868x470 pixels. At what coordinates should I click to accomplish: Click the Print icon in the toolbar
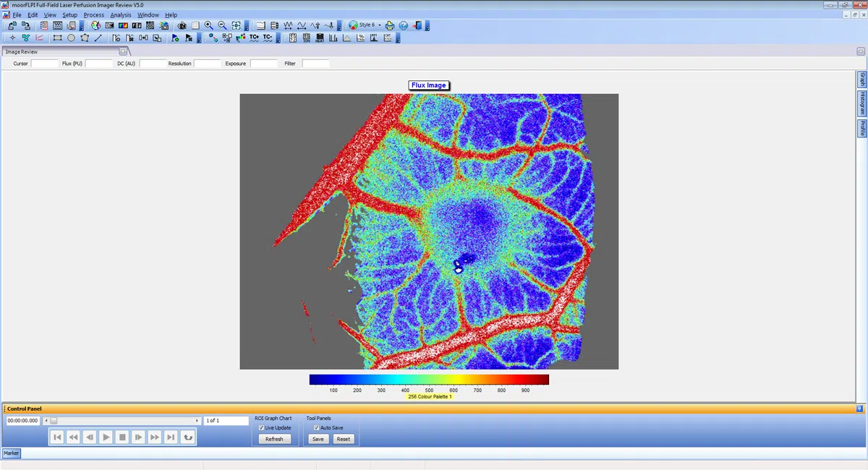389,25
